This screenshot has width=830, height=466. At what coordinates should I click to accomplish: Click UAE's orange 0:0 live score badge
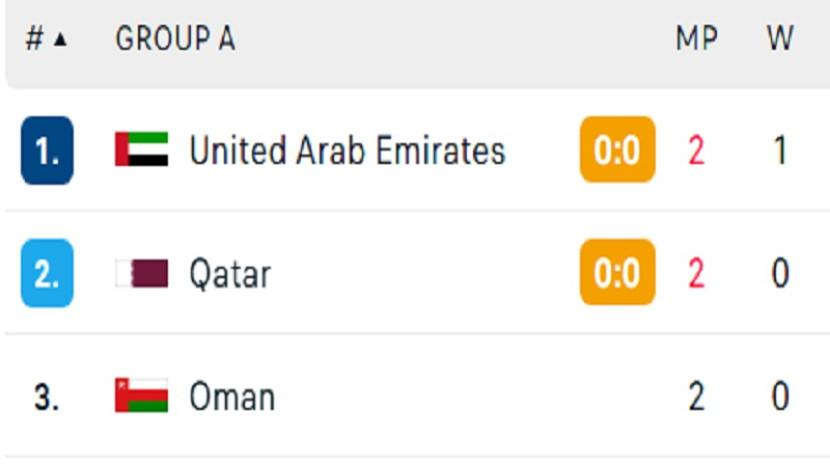[617, 150]
